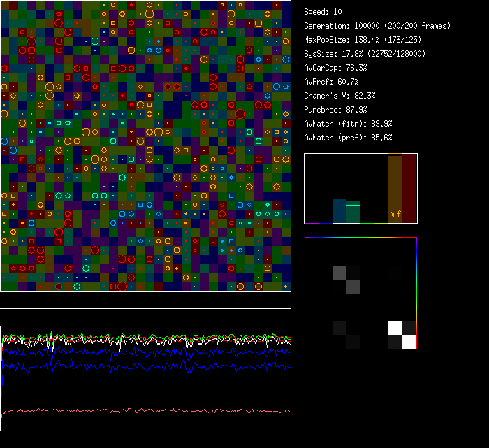Click the bottom-right white cell in the matrix

pos(409,342)
